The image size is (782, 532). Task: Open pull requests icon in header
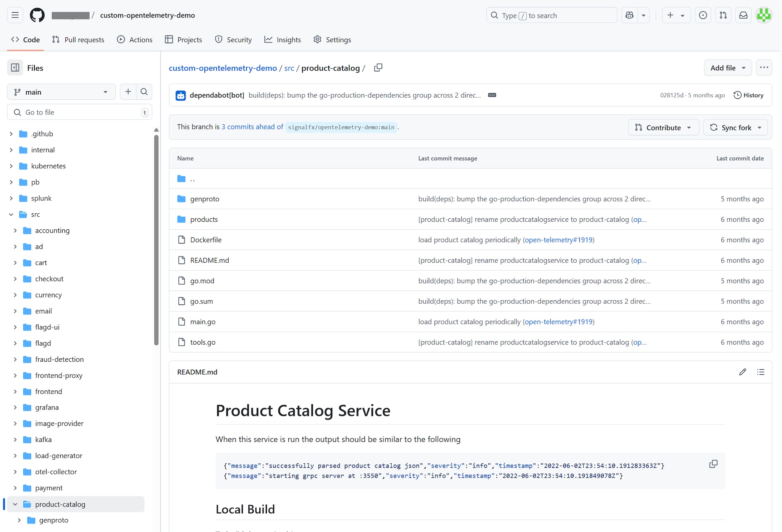pyautogui.click(x=723, y=15)
